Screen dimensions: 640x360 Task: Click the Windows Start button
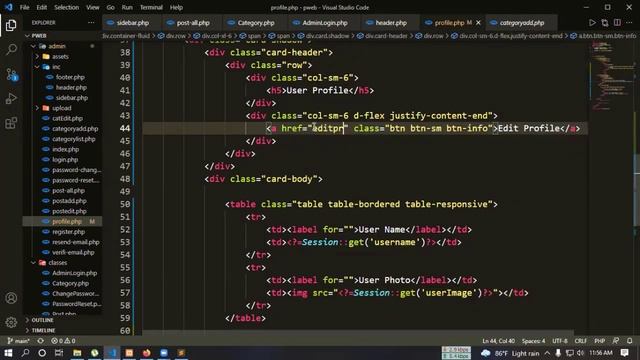(8, 353)
